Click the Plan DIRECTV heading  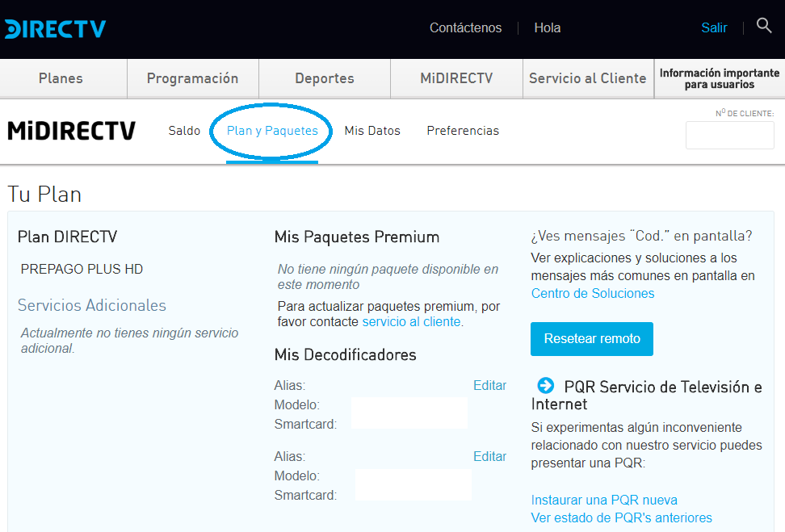tap(67, 237)
